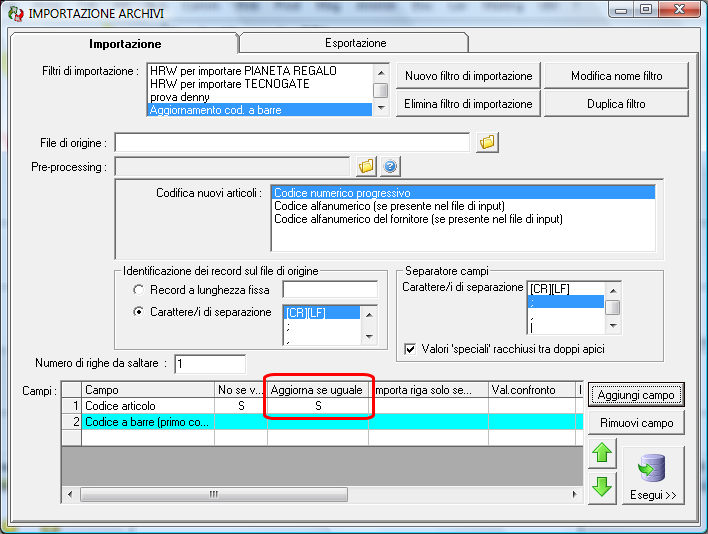The width and height of the screenshot is (708, 534).
Task: Click the Numero di righe da saltare field
Action: [210, 364]
